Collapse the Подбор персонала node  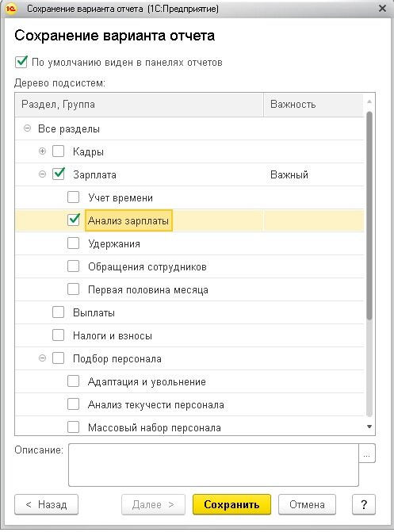(43, 358)
